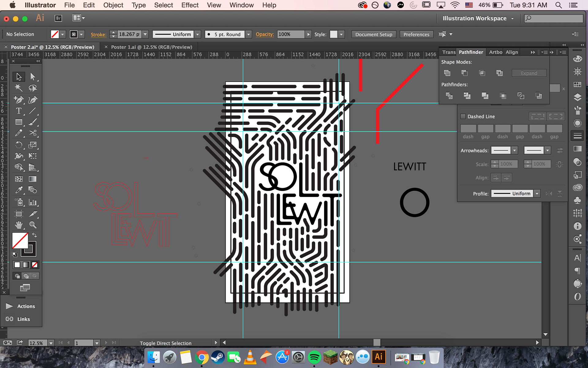Screen dimensions: 588x368
Task: Toggle Draw Normal drawing mode
Action: [x=17, y=276]
